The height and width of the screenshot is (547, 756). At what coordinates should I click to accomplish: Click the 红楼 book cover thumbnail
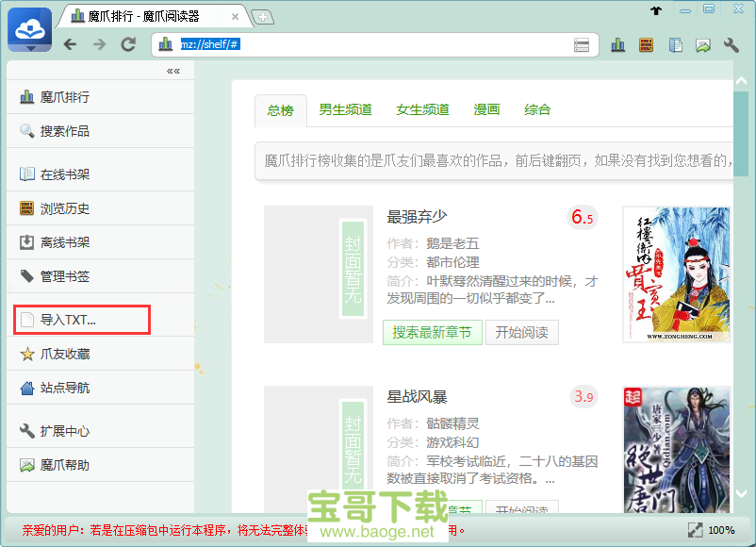(676, 274)
